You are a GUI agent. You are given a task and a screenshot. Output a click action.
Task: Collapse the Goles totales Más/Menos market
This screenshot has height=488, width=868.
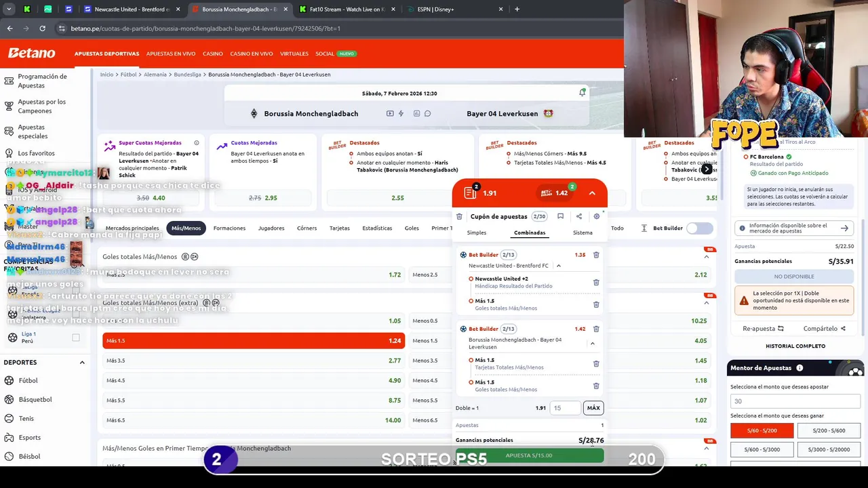707,257
